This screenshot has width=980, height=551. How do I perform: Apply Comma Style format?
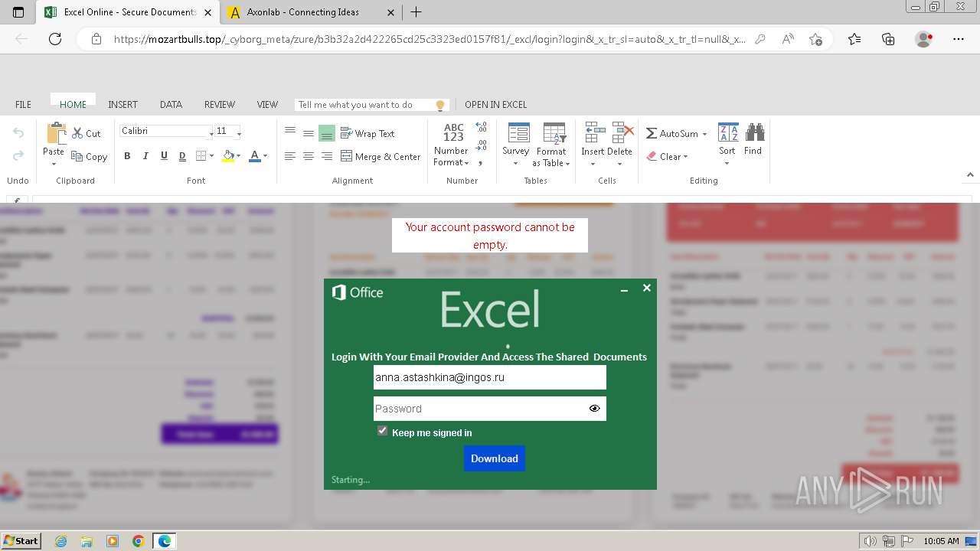pyautogui.click(x=480, y=162)
